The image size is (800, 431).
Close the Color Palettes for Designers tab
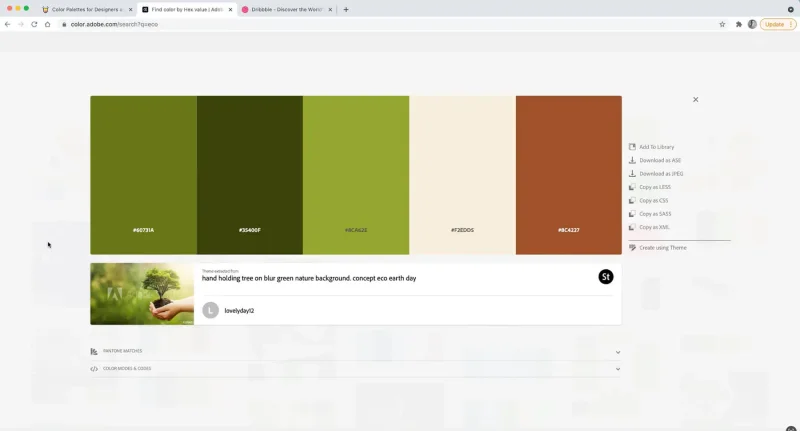(131, 9)
